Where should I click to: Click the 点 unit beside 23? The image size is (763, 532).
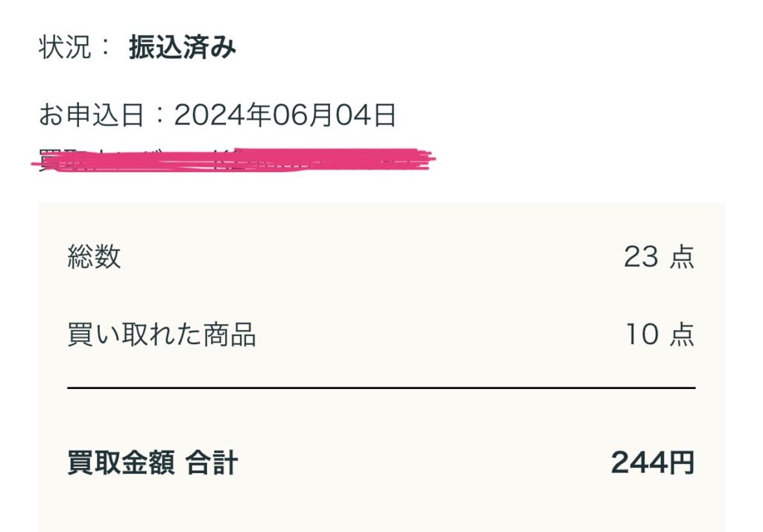(x=683, y=256)
